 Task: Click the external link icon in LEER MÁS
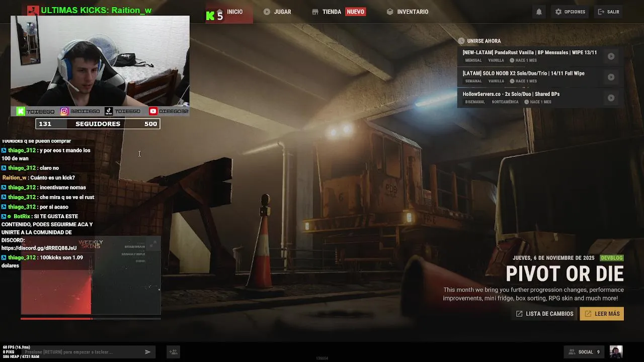tap(588, 314)
